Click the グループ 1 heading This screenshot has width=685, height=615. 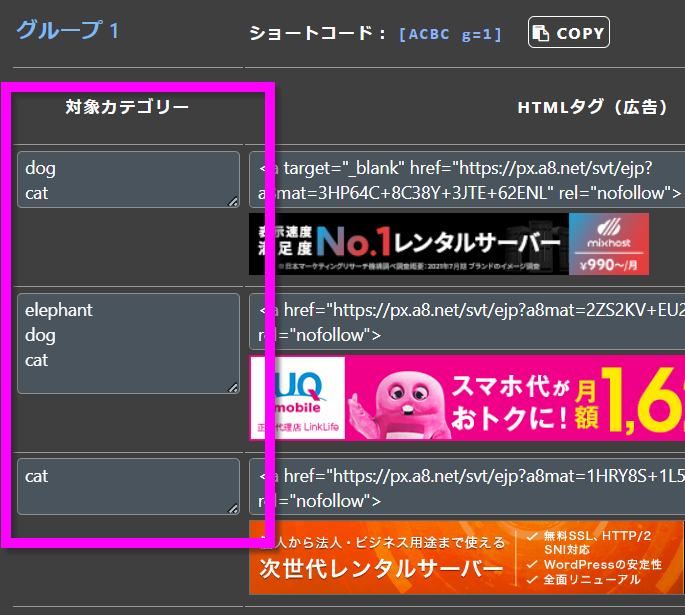pyautogui.click(x=67, y=30)
